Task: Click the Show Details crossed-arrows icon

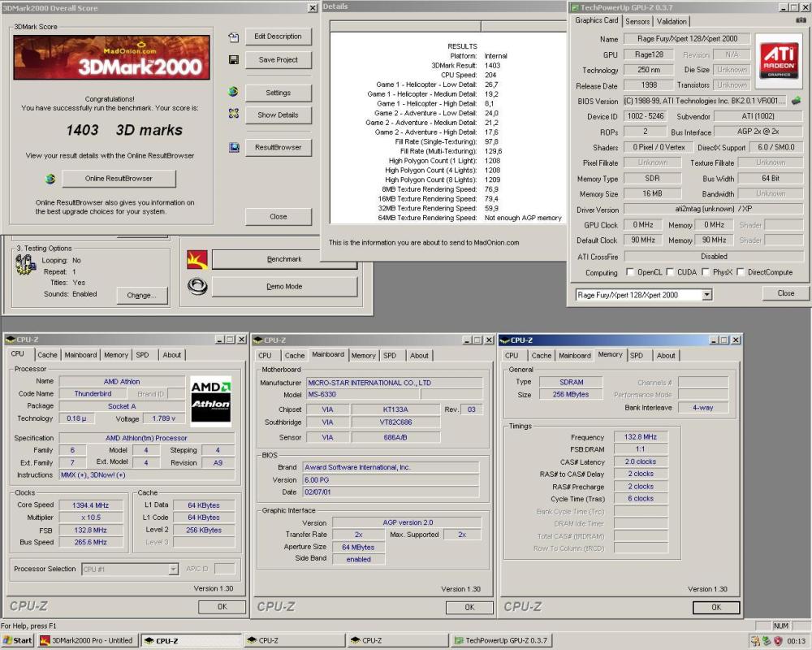Action: [x=234, y=115]
